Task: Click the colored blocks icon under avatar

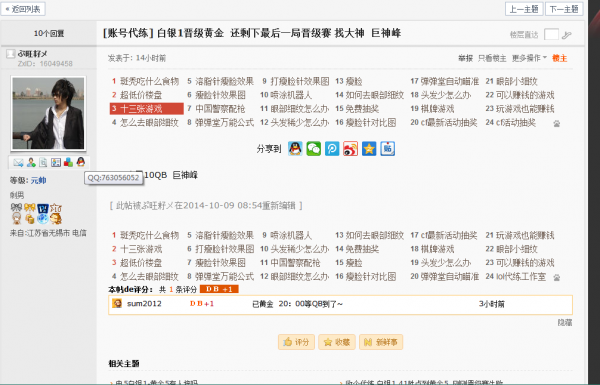Action: (x=68, y=163)
